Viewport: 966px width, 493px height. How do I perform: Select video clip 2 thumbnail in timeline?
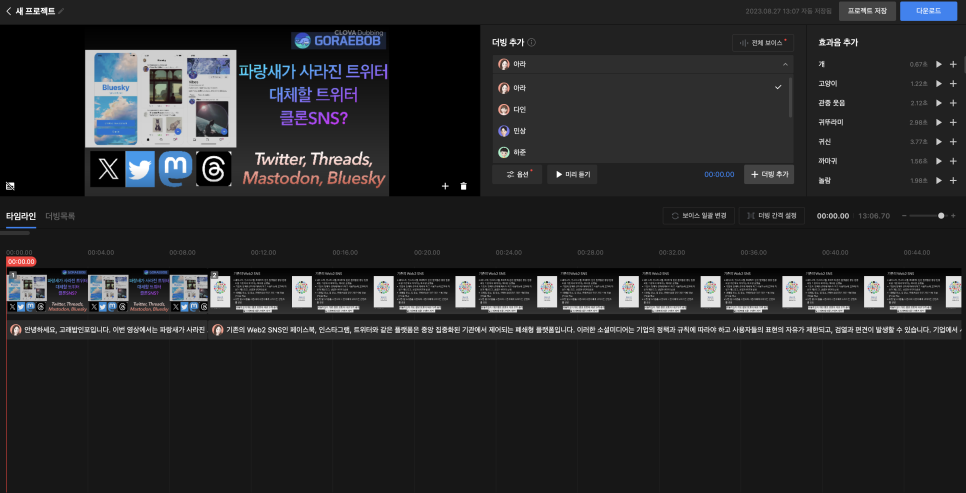click(585, 291)
